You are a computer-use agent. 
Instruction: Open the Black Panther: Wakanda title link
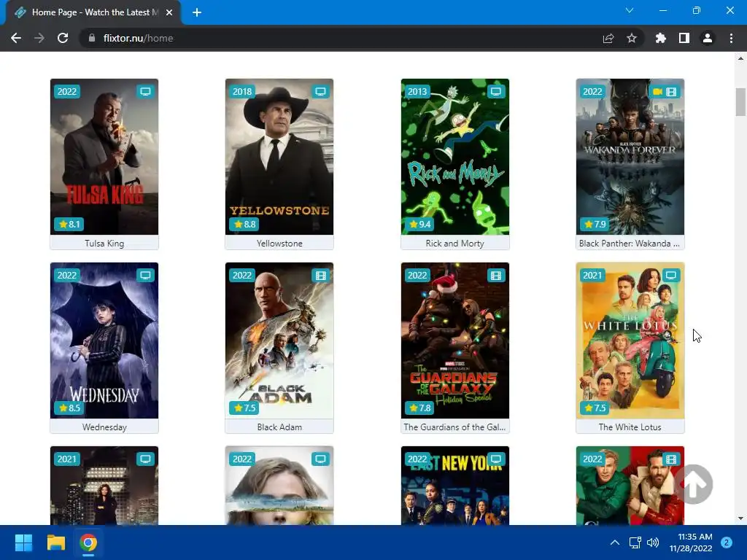tap(630, 244)
